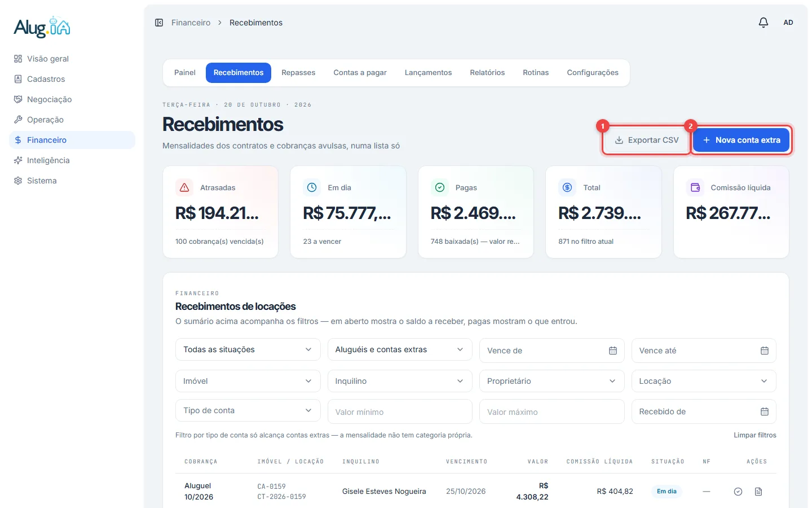The width and height of the screenshot is (812, 508).
Task: Select the Recebimentos tab
Action: (x=239, y=73)
